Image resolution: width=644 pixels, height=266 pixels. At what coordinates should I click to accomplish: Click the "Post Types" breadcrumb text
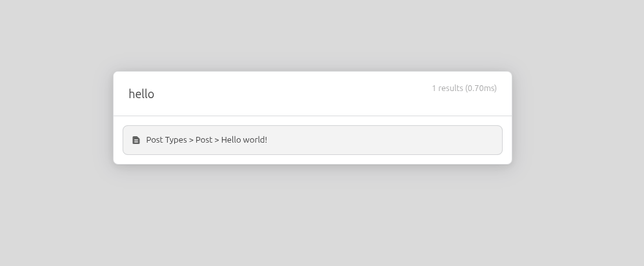click(x=166, y=140)
